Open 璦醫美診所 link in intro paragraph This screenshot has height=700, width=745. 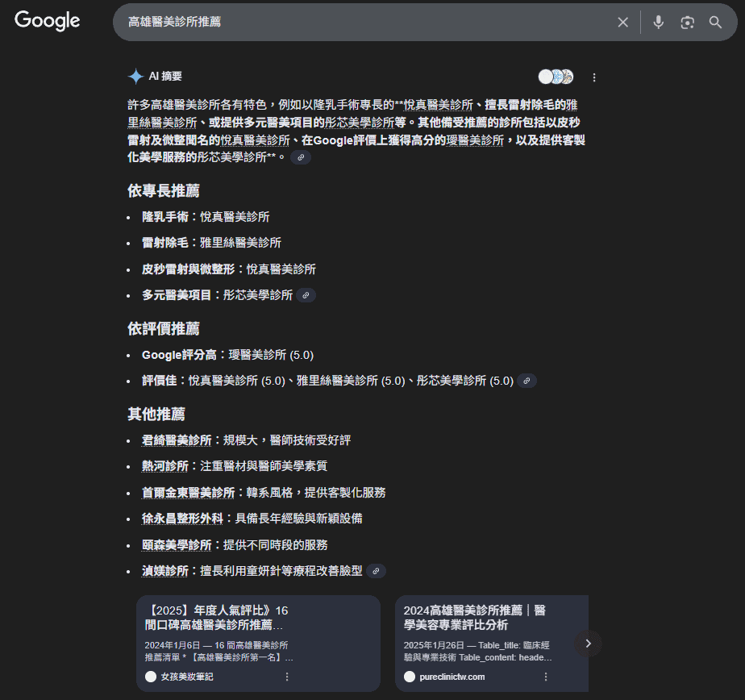coord(475,140)
